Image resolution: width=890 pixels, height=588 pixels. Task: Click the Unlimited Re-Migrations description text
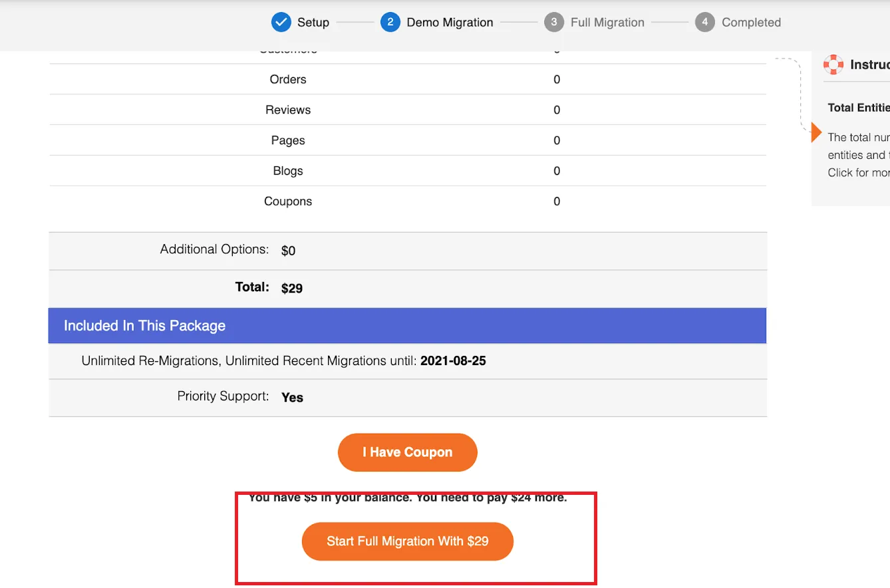tap(249, 361)
